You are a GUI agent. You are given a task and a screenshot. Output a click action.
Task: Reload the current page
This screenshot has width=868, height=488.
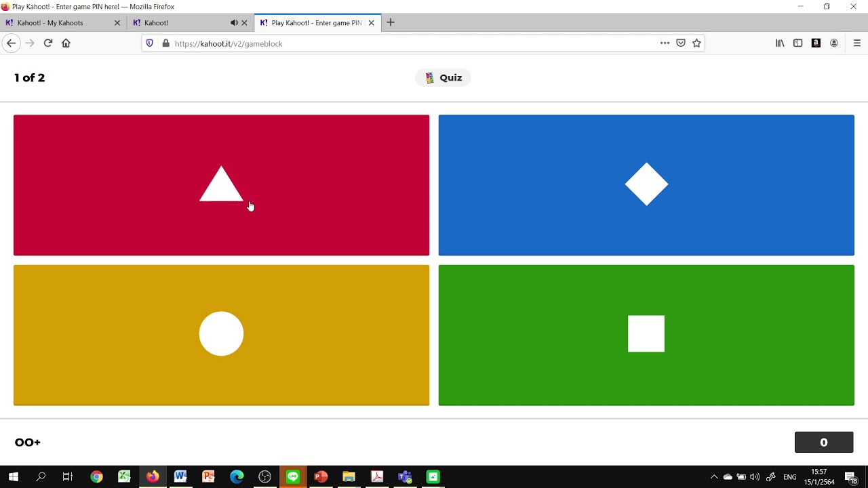(48, 43)
